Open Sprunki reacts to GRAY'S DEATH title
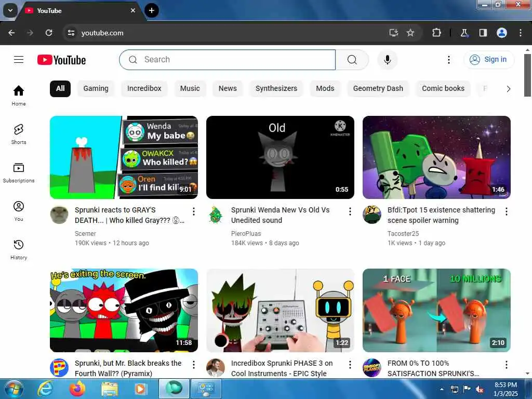This screenshot has height=399, width=532. click(129, 215)
